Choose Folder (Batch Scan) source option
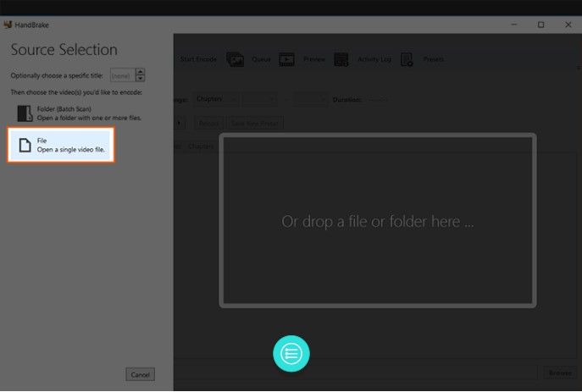 coord(79,113)
